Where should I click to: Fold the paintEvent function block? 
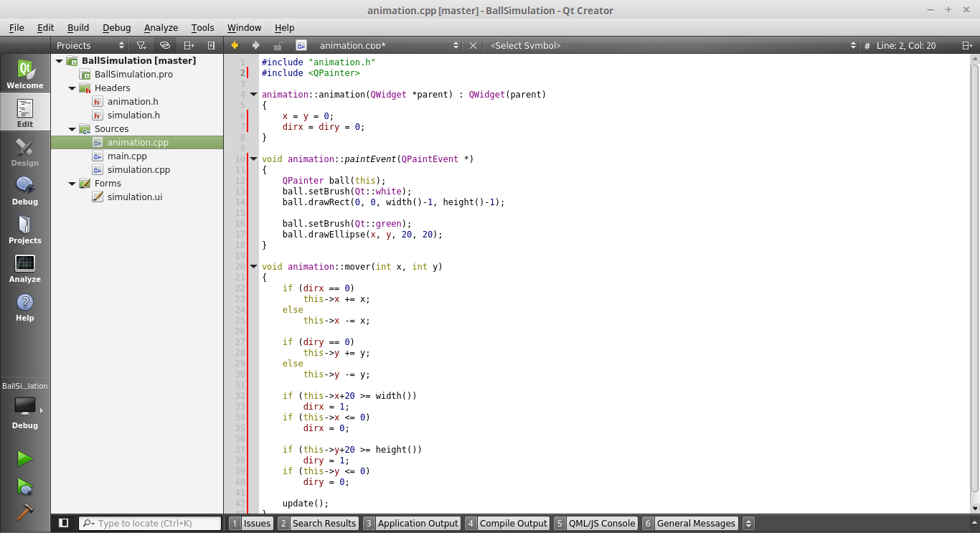(x=253, y=159)
